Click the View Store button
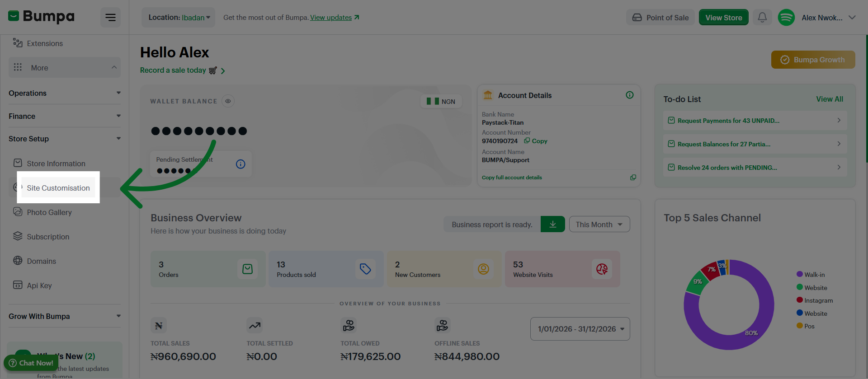The height and width of the screenshot is (379, 868). pos(724,18)
